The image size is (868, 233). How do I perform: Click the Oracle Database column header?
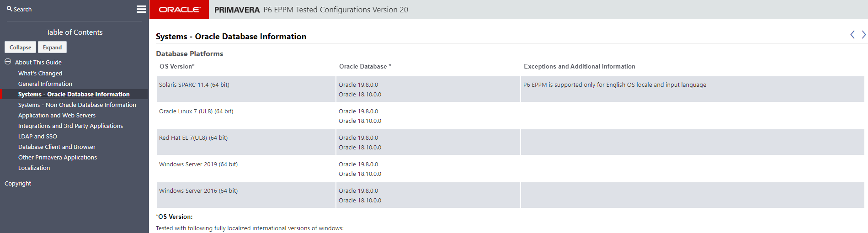pyautogui.click(x=365, y=66)
